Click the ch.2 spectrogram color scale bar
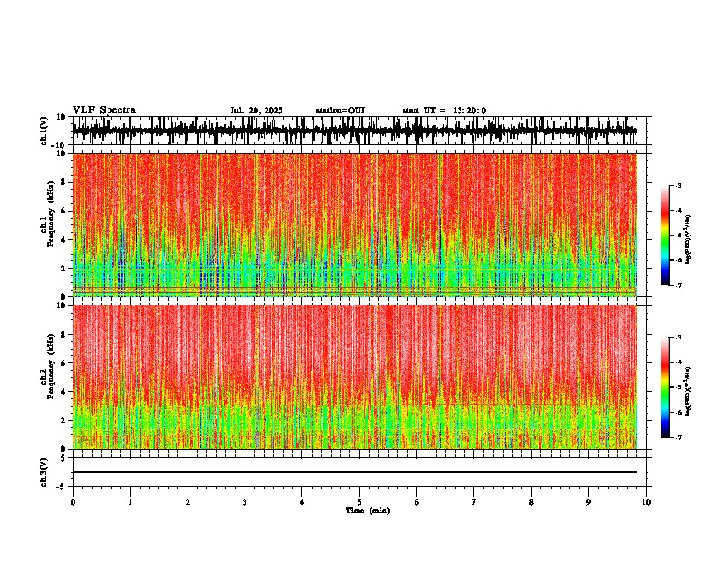This screenshot has width=728, height=563. pos(665,387)
